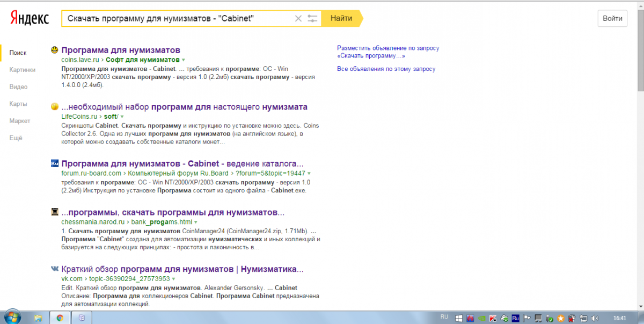Open result необходимый набор программ для настоящего нумизмата
This screenshot has height=324, width=644.
click(x=185, y=106)
